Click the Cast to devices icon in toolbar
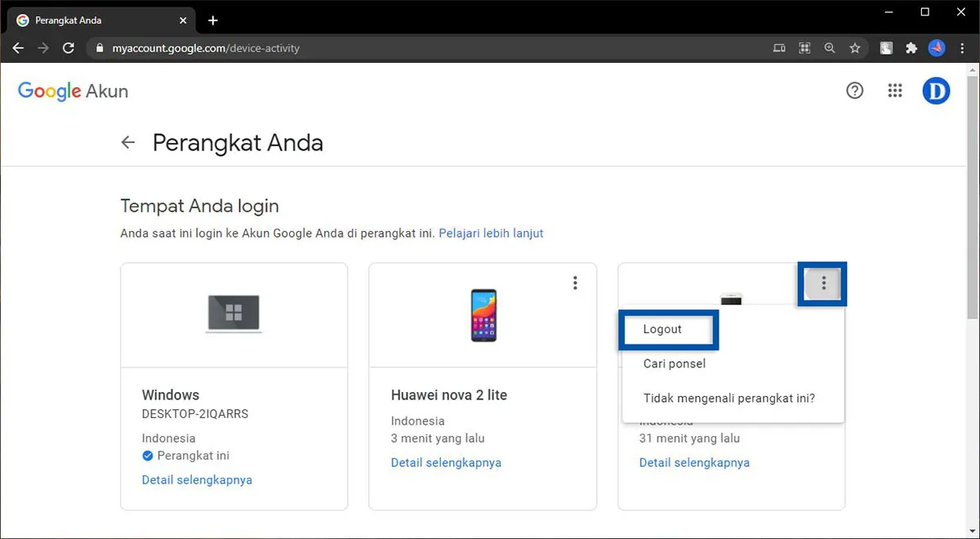 (779, 47)
